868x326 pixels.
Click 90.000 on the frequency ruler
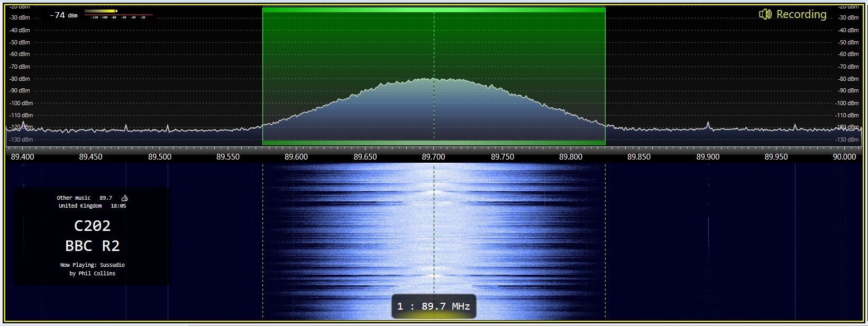[844, 156]
